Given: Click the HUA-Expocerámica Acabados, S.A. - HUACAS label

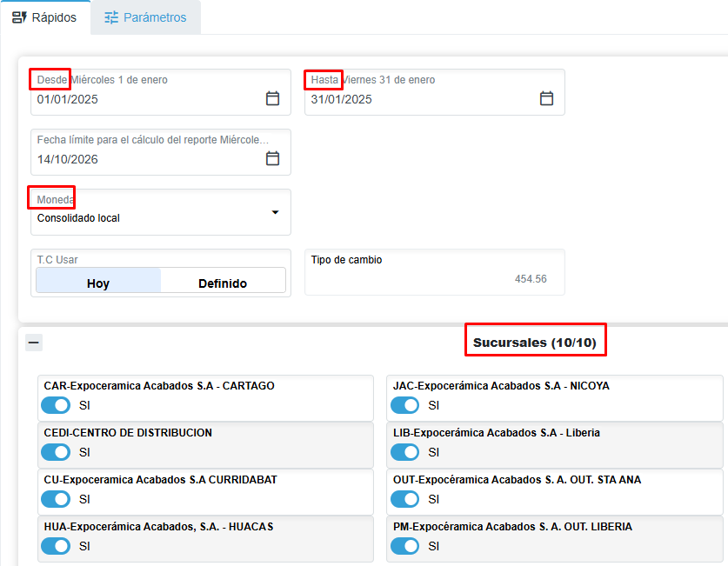Looking at the screenshot, I should click(159, 527).
